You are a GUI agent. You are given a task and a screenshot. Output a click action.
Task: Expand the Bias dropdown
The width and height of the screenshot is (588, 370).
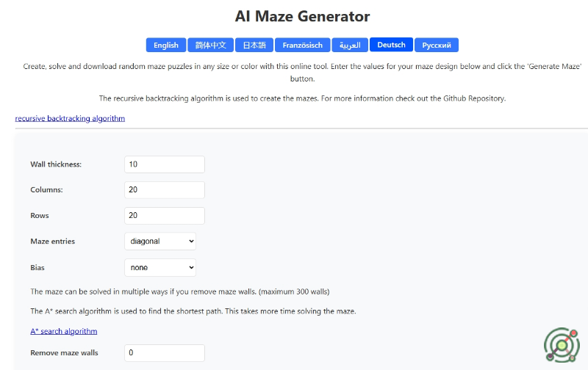tap(160, 268)
